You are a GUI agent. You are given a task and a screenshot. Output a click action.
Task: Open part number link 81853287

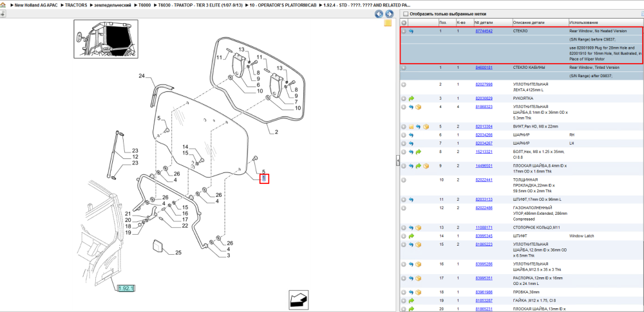484,300
